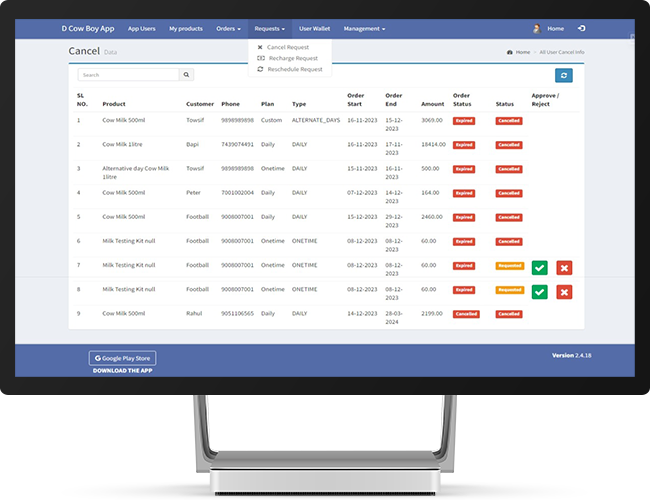
Task: Approve cancel request in row 7
Action: [x=540, y=267]
